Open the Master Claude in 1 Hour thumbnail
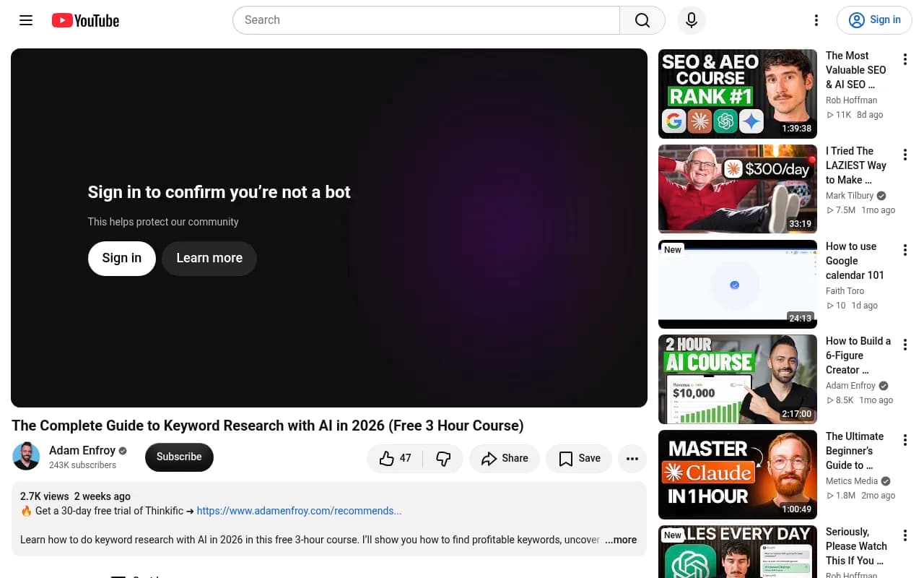 (x=738, y=475)
